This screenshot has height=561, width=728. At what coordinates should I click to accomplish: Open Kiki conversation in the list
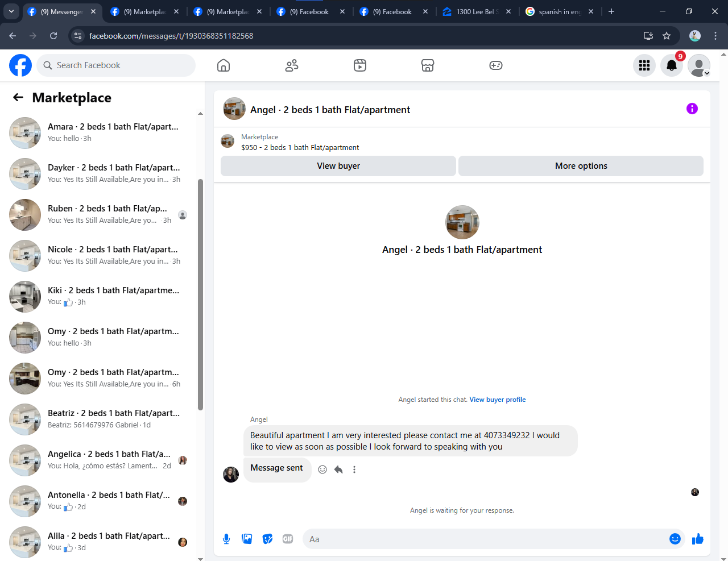pos(100,297)
